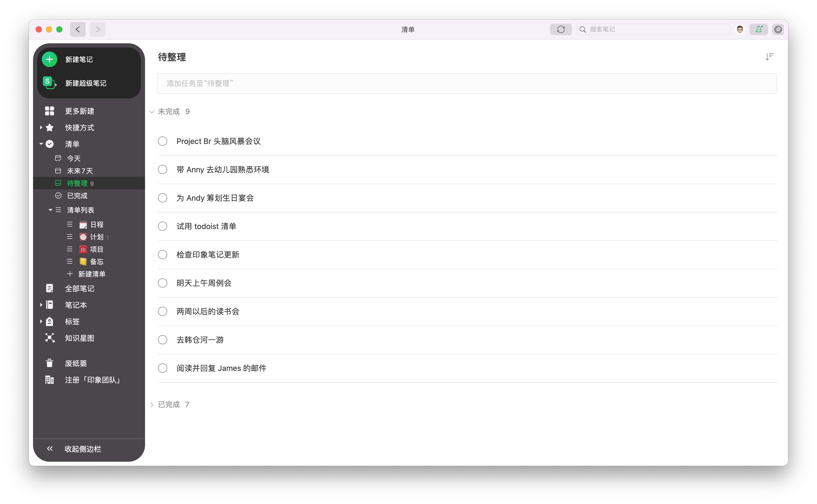Click the alarm clock icon of 计划 list

point(83,237)
